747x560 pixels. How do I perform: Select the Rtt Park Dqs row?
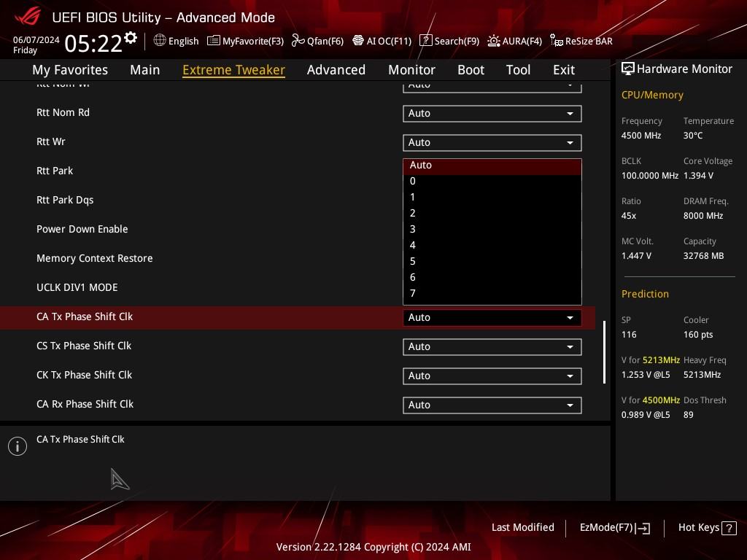tap(65, 200)
